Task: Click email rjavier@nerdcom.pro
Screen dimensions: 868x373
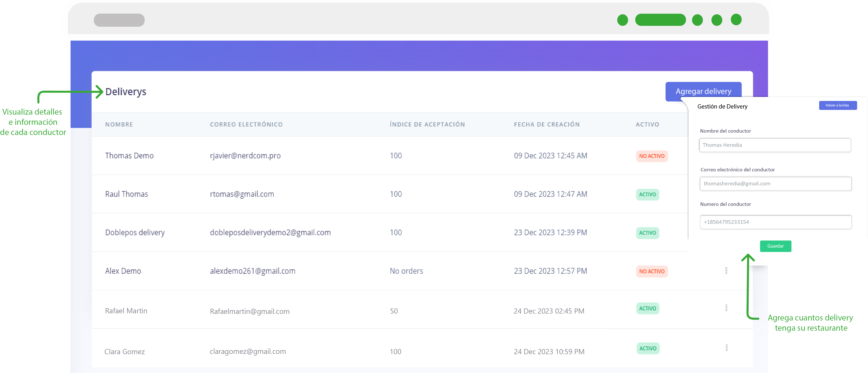Action: (x=245, y=156)
